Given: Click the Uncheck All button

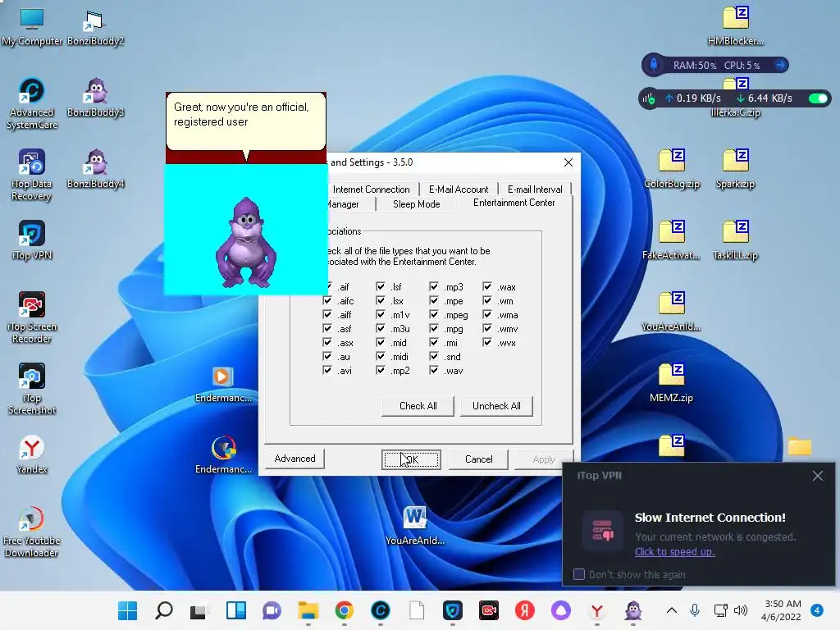Looking at the screenshot, I should 496,406.
